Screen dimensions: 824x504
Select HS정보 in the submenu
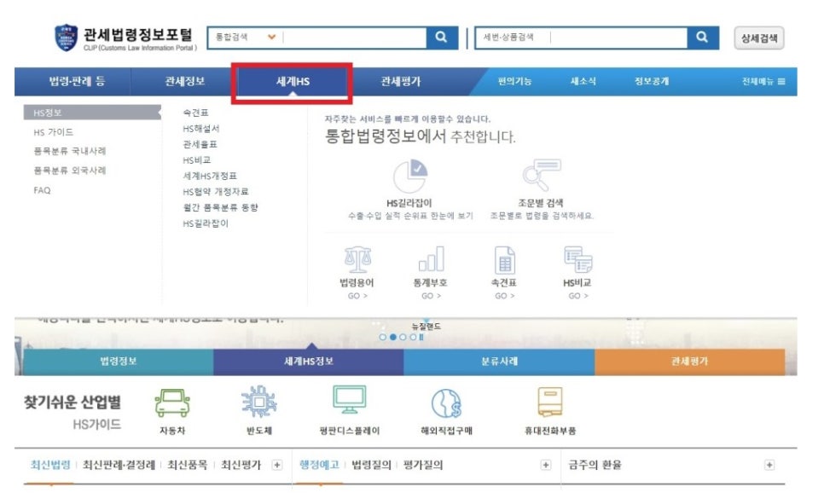tap(92, 113)
